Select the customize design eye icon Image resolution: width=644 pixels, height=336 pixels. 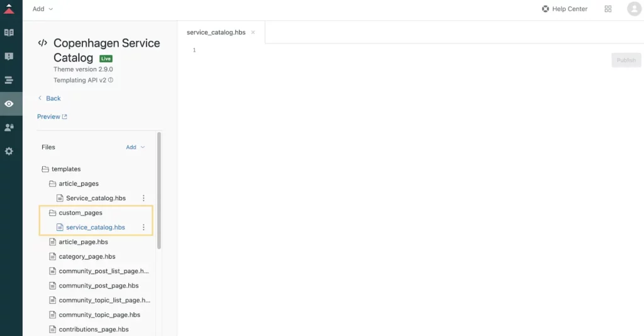[x=9, y=104]
